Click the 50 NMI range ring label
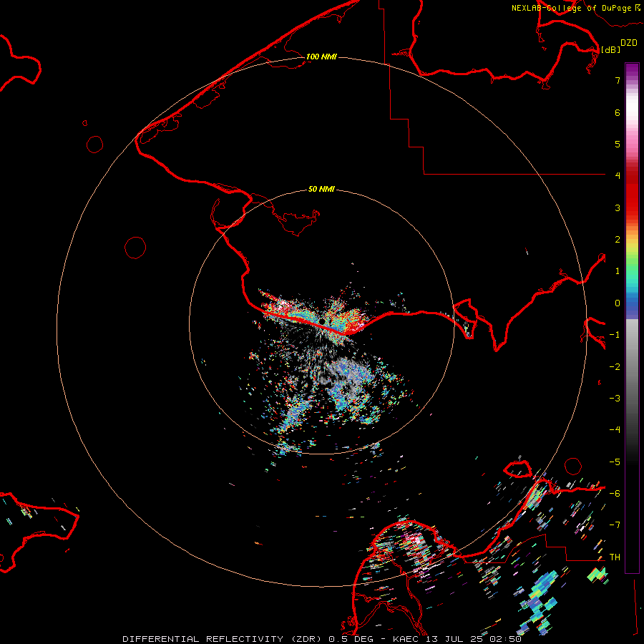 click(x=321, y=189)
